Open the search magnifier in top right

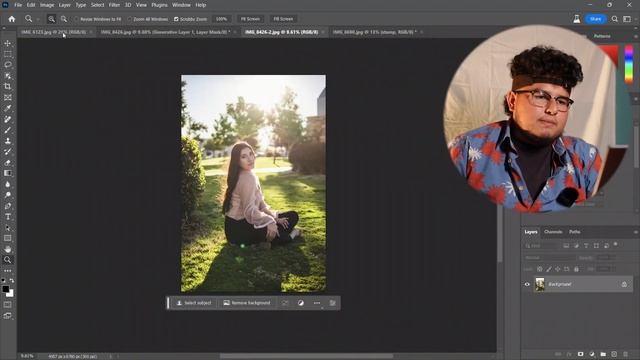(x=615, y=19)
